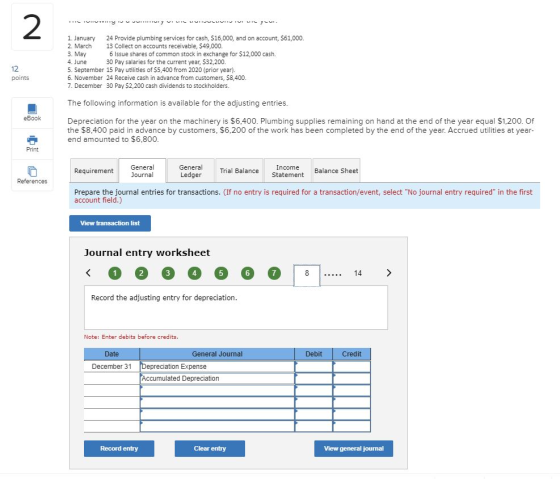
Task: Open the Depreciation Expense account dropdown
Action: pos(217,366)
